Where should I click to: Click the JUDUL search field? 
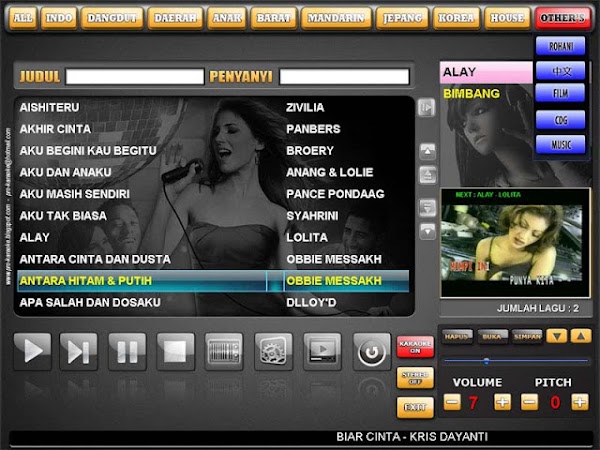pyautogui.click(x=135, y=77)
